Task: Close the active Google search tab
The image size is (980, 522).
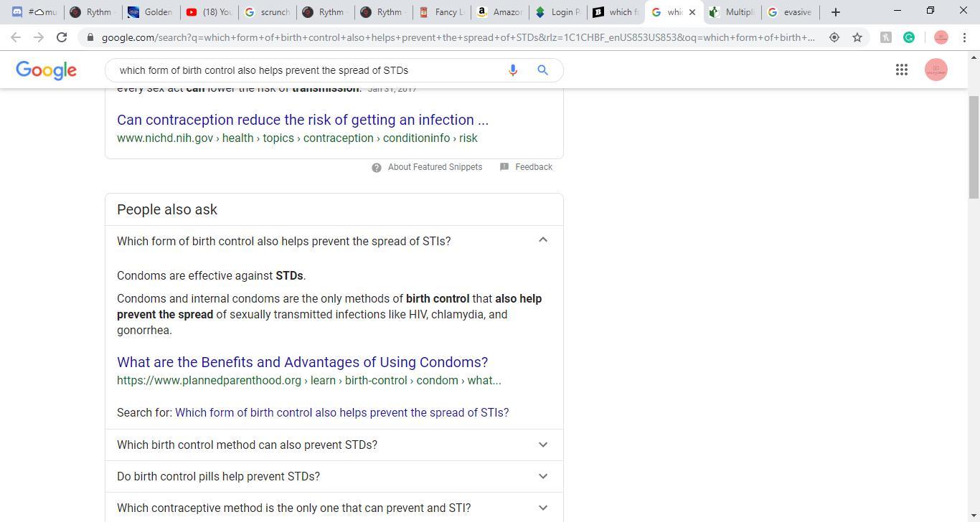Action: pyautogui.click(x=692, y=12)
